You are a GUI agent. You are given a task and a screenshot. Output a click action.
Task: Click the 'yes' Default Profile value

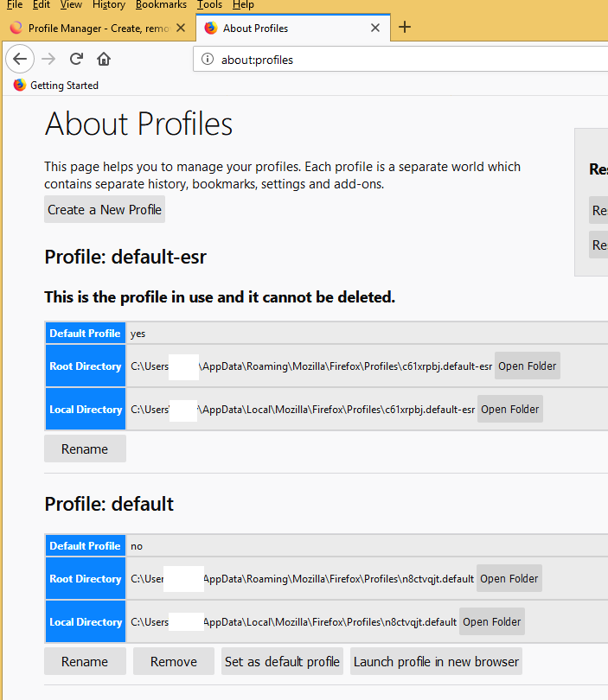coord(138,334)
